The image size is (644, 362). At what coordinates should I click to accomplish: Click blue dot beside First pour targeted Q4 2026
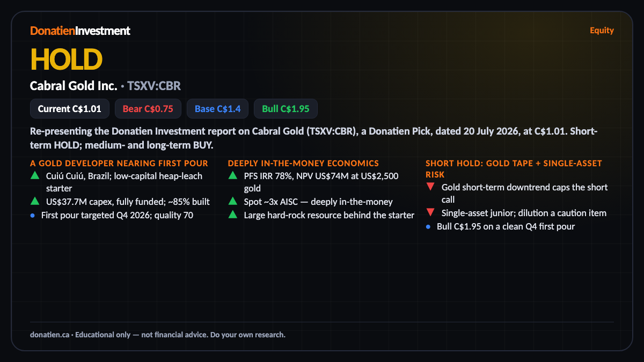pyautogui.click(x=33, y=215)
